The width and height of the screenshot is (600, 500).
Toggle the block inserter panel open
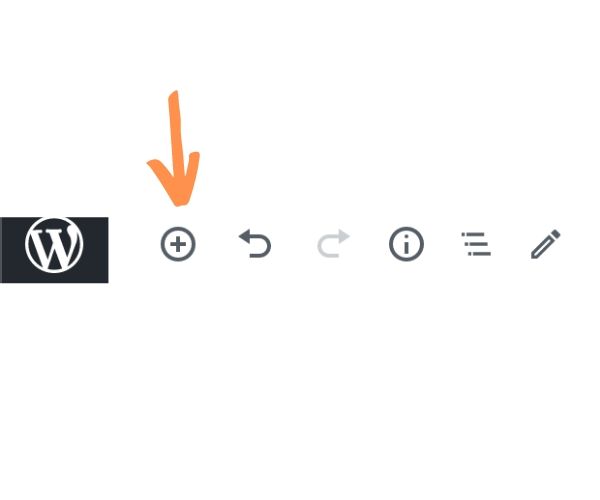178,244
